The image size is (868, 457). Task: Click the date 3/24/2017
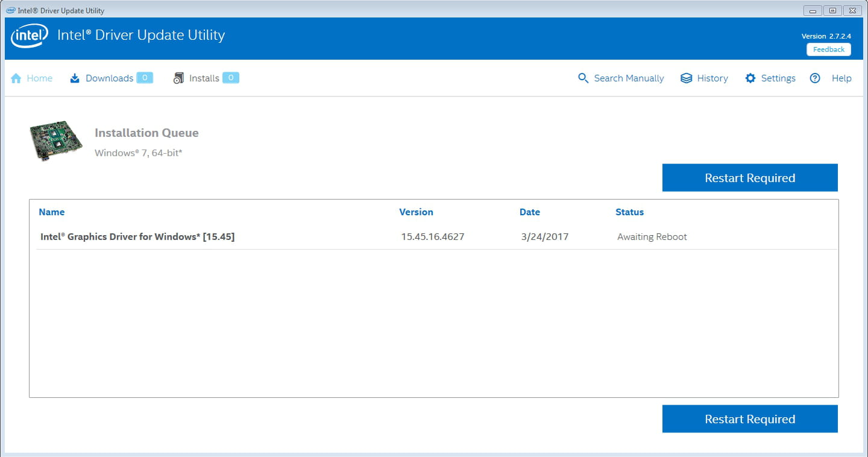(545, 237)
